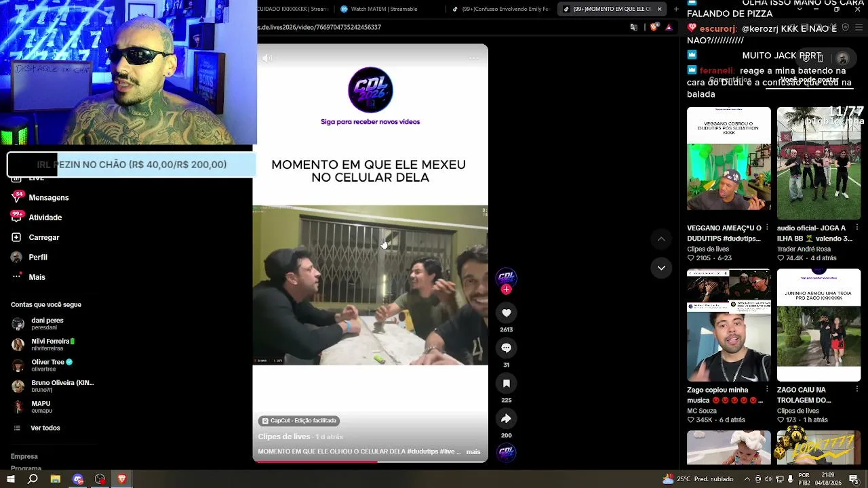Go to the next video
The height and width of the screenshot is (488, 868).
click(661, 268)
